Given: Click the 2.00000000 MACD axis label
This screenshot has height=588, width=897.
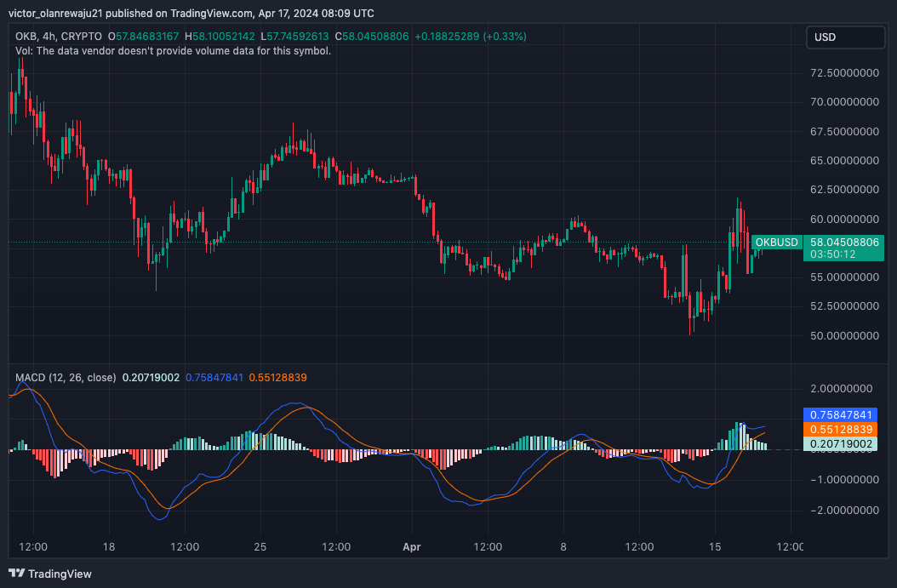Looking at the screenshot, I should [x=842, y=388].
